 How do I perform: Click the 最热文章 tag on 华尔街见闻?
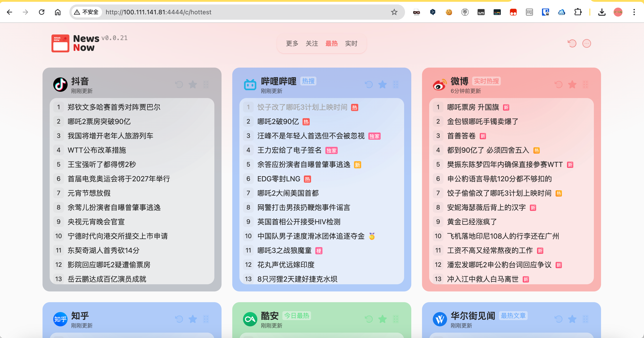[513, 315]
